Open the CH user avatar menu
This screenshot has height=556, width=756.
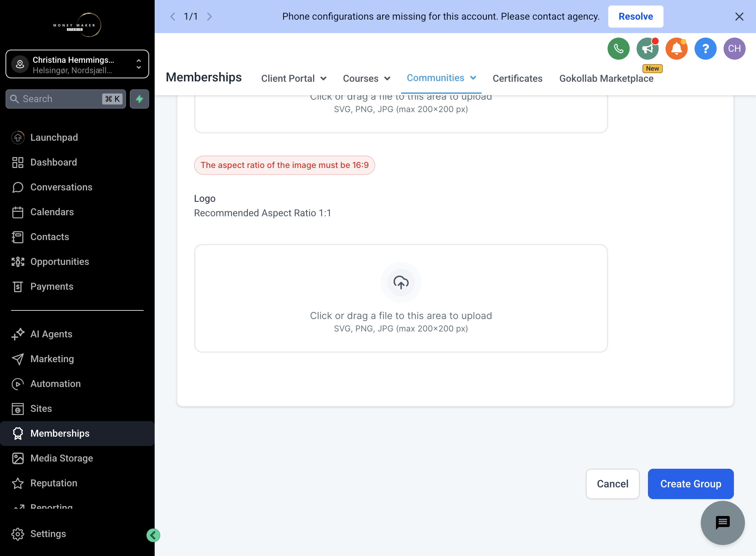735,49
